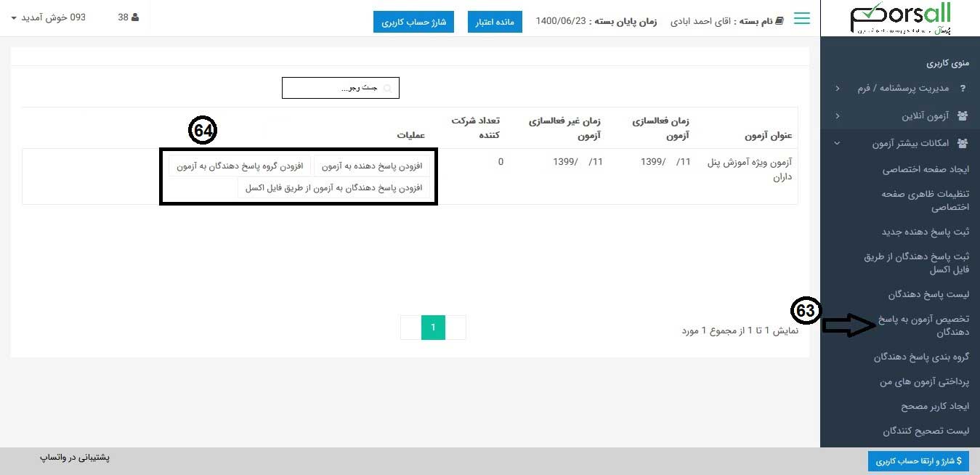Expand the مدیریت پرسشنامه / فرم menu

901,89
